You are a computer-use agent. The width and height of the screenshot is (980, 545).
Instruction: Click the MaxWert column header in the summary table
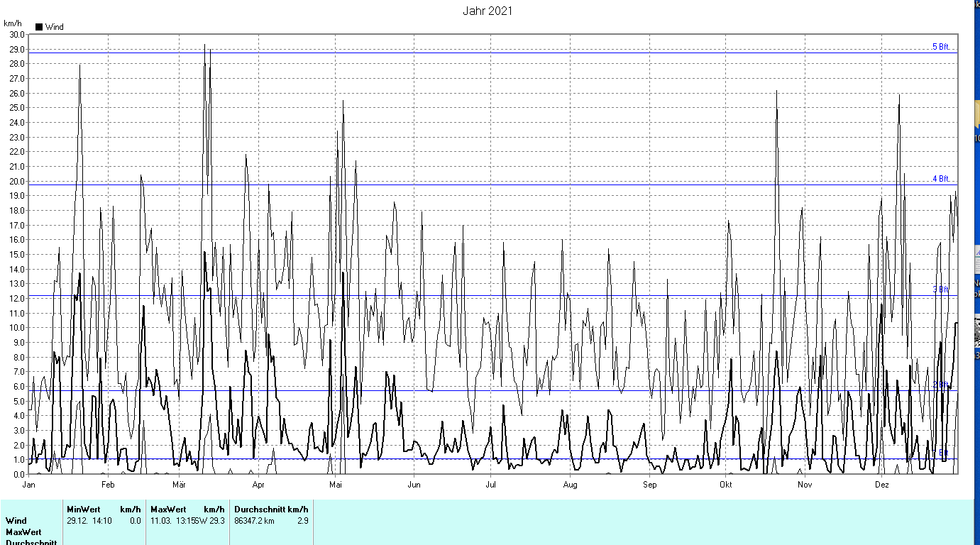(168, 510)
